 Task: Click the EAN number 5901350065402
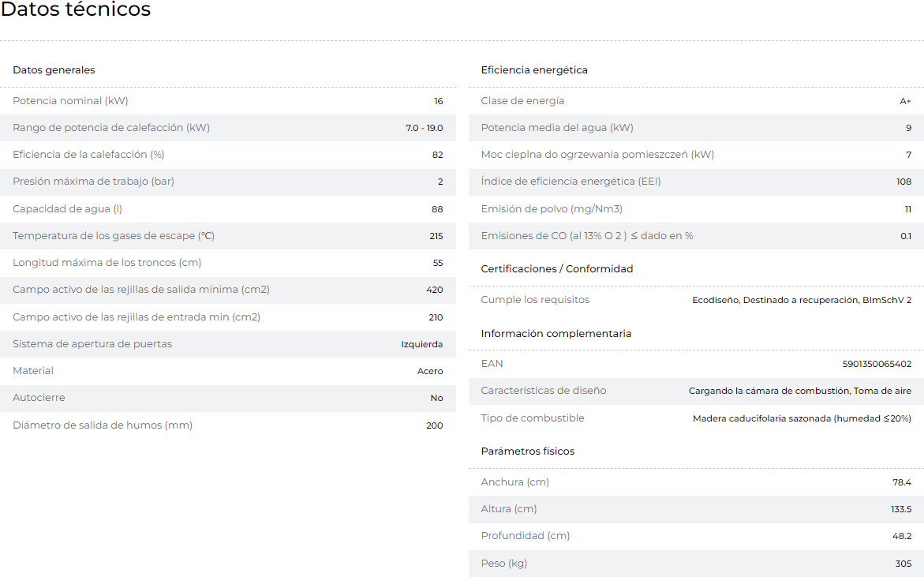(877, 364)
